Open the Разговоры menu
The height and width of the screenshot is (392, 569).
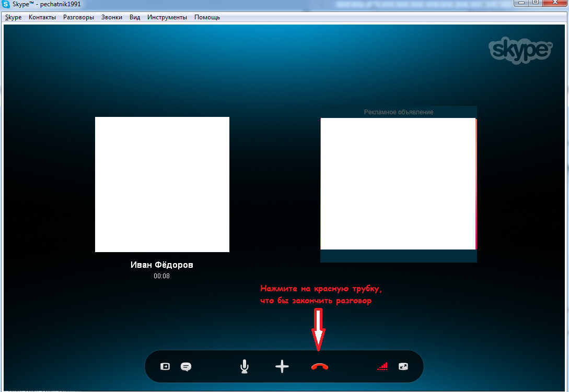(x=78, y=17)
